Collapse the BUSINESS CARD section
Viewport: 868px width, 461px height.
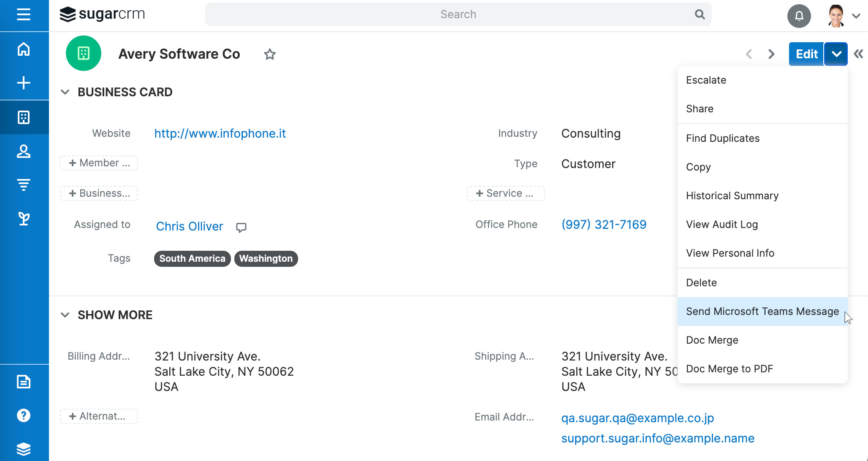[x=65, y=92]
